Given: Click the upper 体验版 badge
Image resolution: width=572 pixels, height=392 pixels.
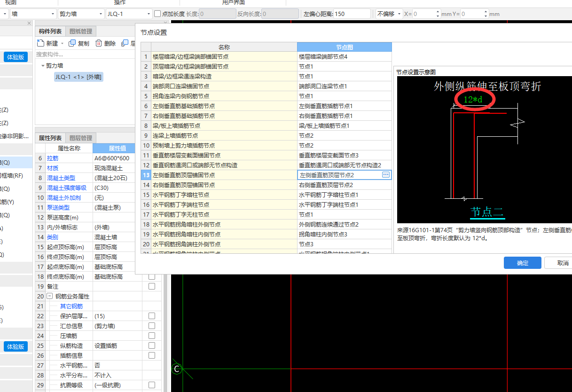Looking at the screenshot, I should click(16, 57).
